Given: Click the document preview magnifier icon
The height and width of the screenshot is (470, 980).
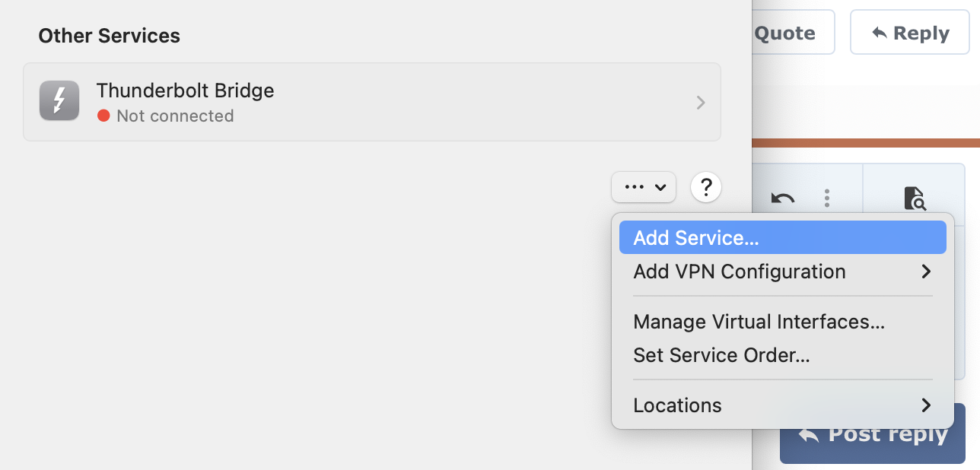Looking at the screenshot, I should coord(915,199).
